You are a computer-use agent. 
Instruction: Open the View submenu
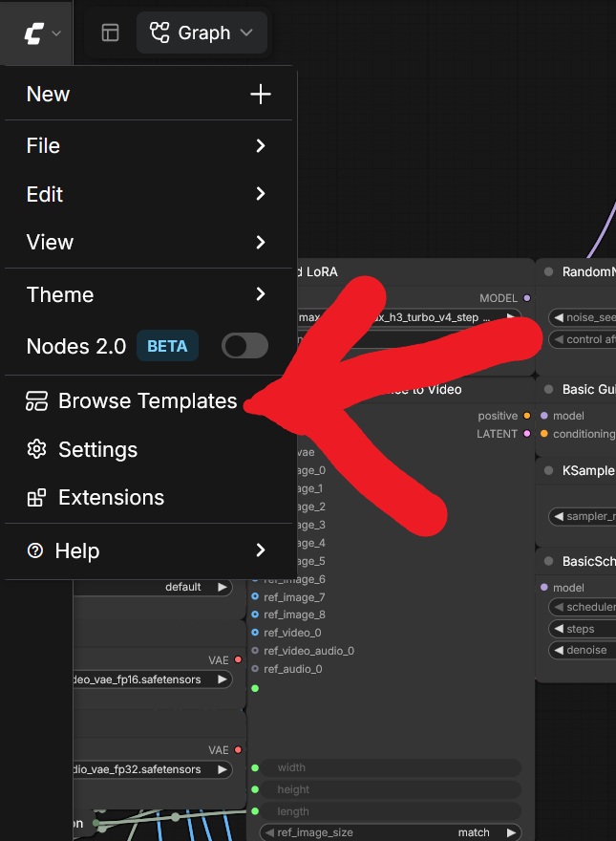coord(148,242)
